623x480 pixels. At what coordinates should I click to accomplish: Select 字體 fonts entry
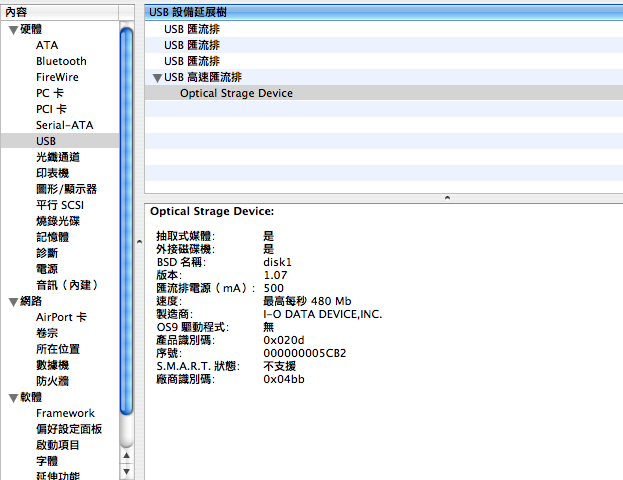tap(47, 461)
